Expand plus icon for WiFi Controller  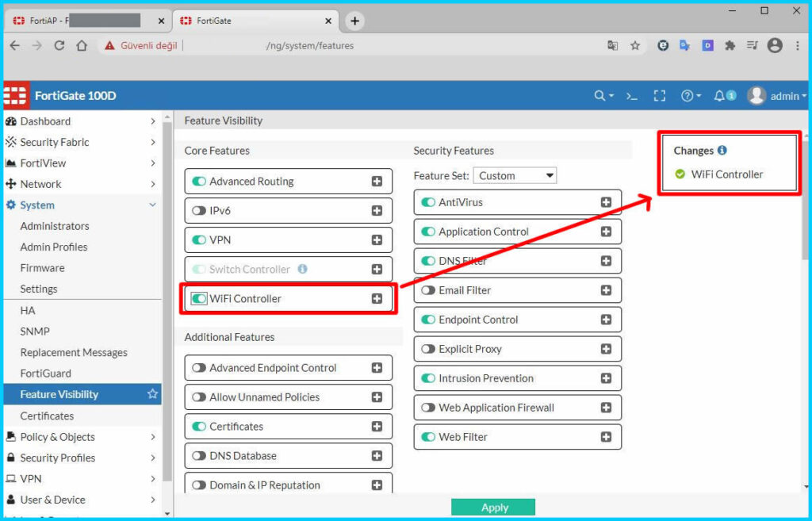click(377, 298)
